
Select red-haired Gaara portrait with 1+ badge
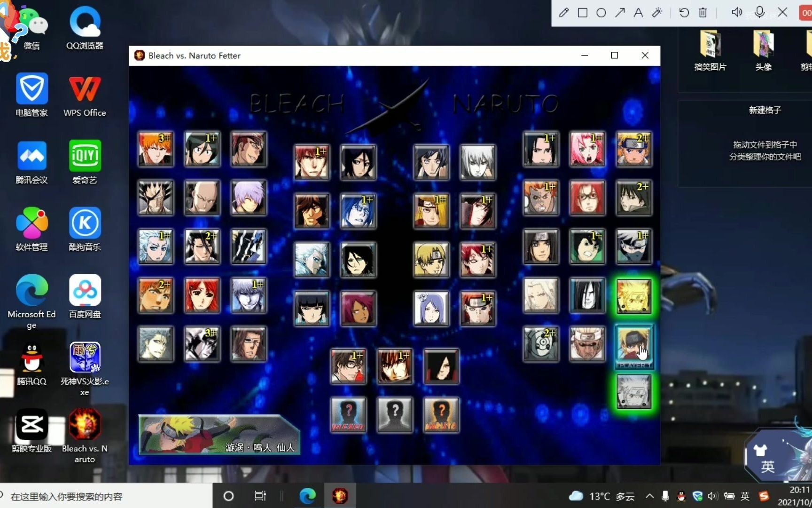[477, 260]
